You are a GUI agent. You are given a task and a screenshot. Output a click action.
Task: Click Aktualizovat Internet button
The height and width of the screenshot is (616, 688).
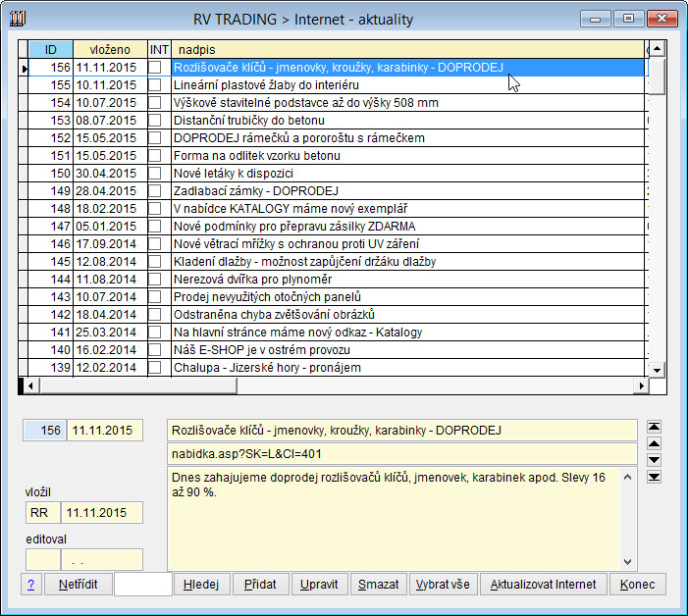543,584
